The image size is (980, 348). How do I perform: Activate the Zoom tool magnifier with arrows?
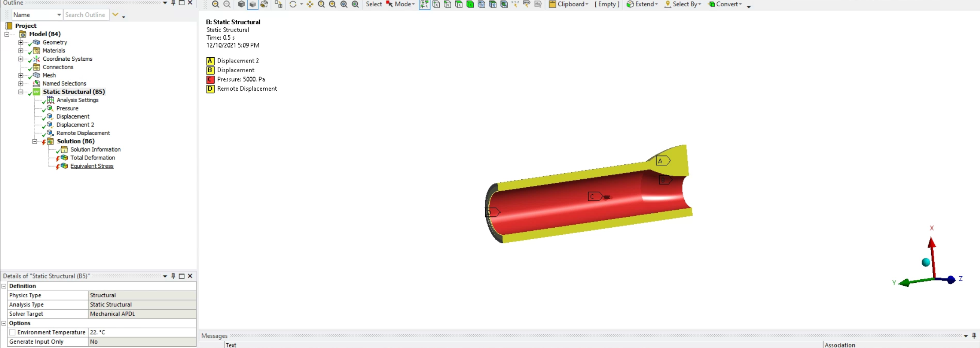click(321, 4)
